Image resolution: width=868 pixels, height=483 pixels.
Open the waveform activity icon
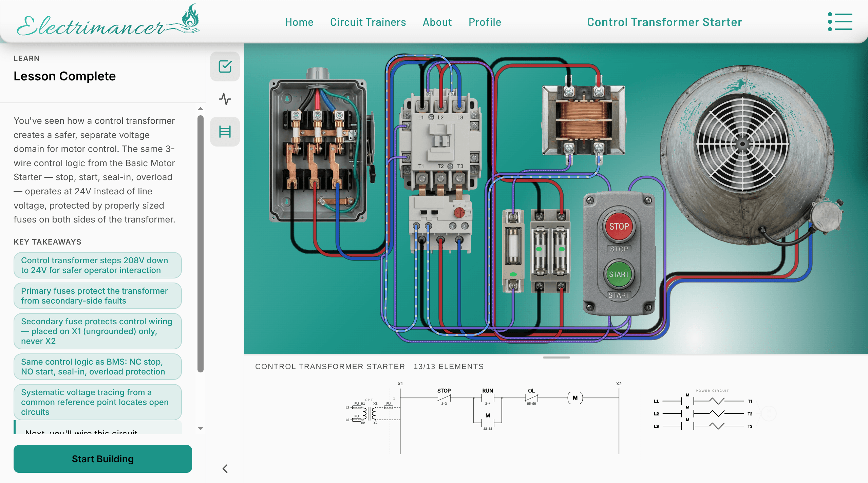click(x=225, y=99)
